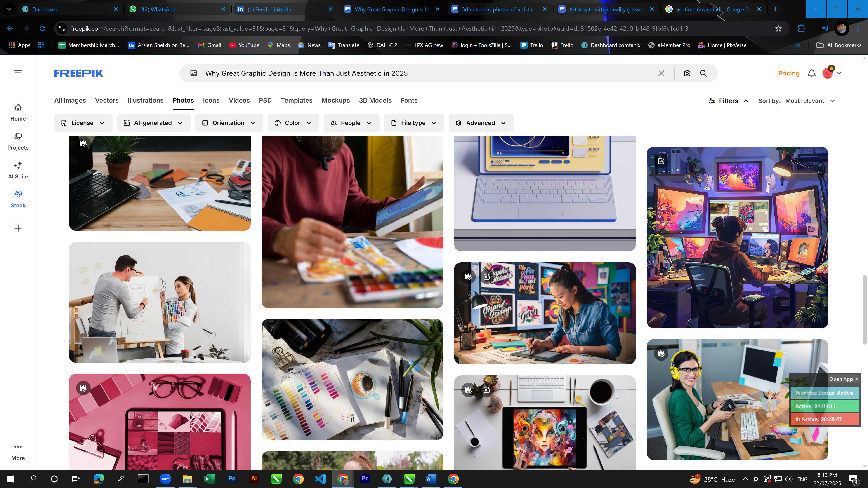Viewport: 868px width, 488px height.
Task: Switch to the Vectors tab
Action: 107,100
